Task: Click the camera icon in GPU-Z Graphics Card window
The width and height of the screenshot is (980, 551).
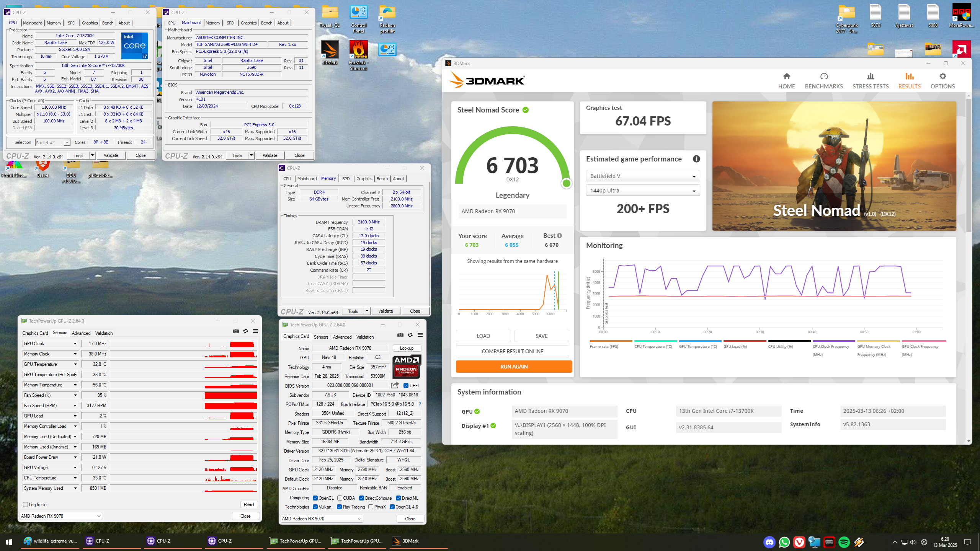Action: click(400, 335)
